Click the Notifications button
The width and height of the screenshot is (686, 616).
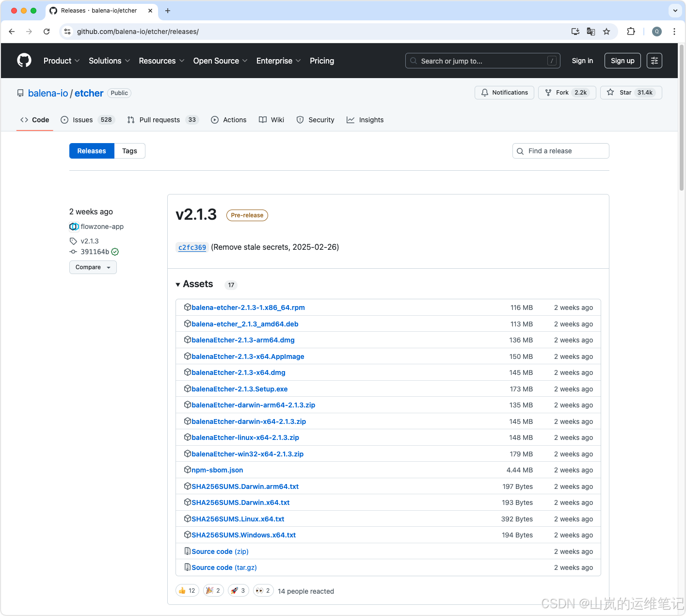tap(504, 93)
